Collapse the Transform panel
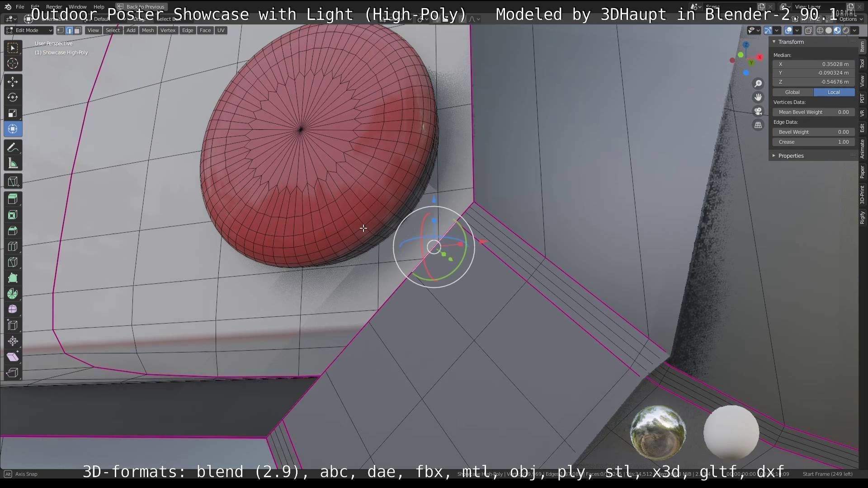 (790, 42)
